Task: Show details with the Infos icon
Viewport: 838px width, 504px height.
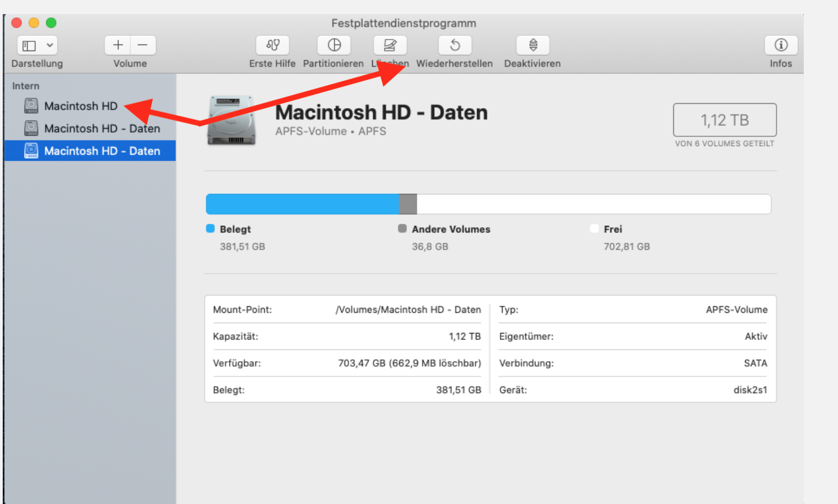Action: 781,45
